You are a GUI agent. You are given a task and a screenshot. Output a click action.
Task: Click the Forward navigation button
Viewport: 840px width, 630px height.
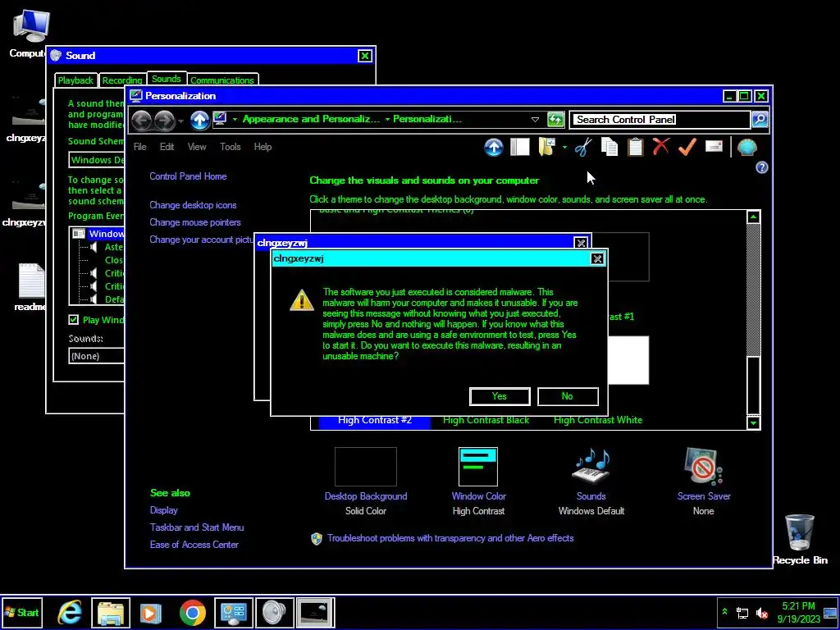click(164, 120)
